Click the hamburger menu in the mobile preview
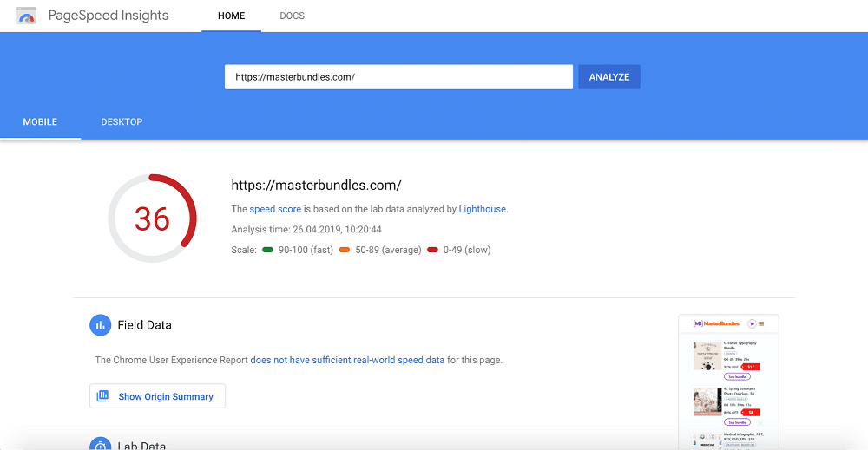 tap(761, 324)
